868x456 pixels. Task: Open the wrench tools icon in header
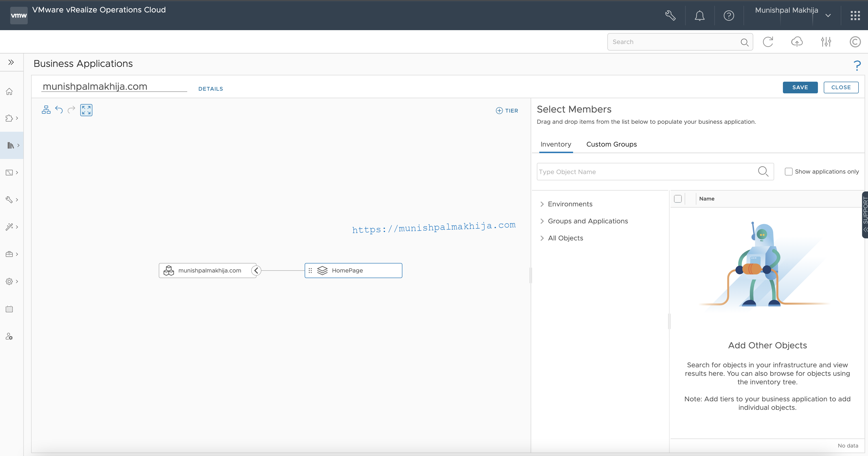pyautogui.click(x=670, y=16)
